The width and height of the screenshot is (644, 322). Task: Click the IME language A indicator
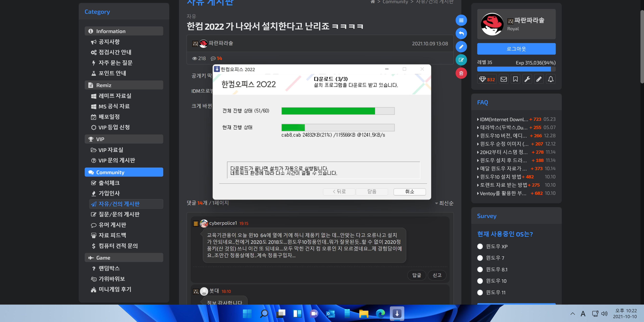click(x=583, y=313)
